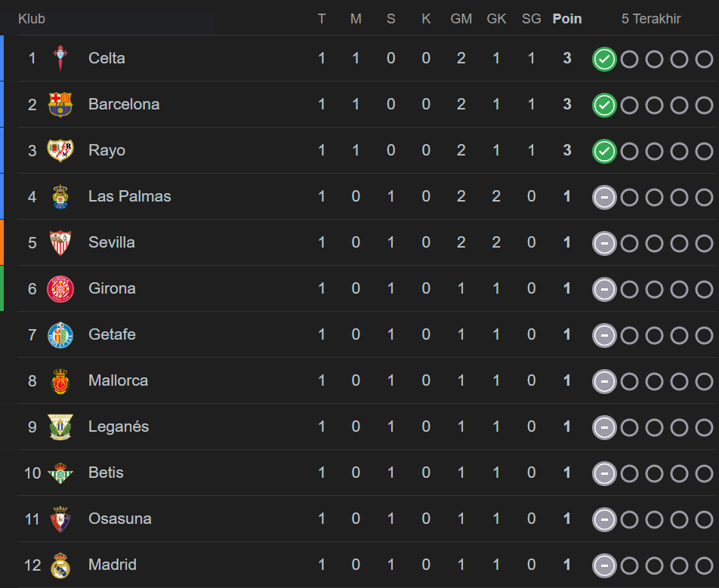Click the Klub column header
This screenshot has width=719, height=588.
tap(32, 19)
